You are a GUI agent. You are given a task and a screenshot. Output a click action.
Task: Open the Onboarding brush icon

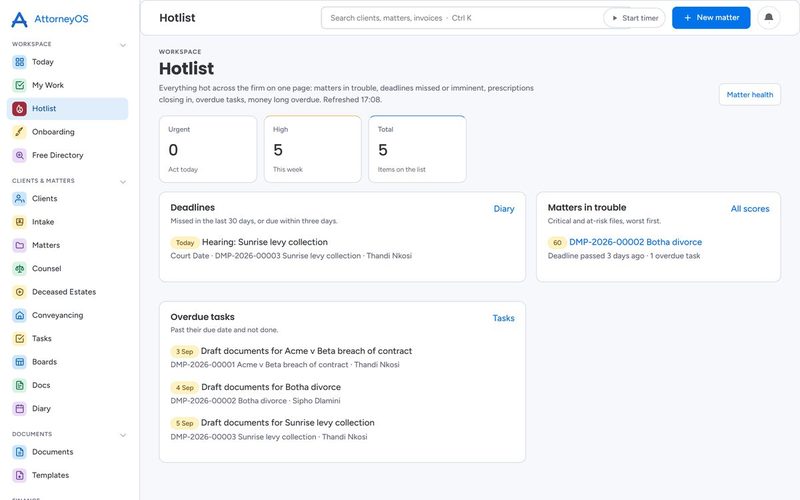point(19,132)
